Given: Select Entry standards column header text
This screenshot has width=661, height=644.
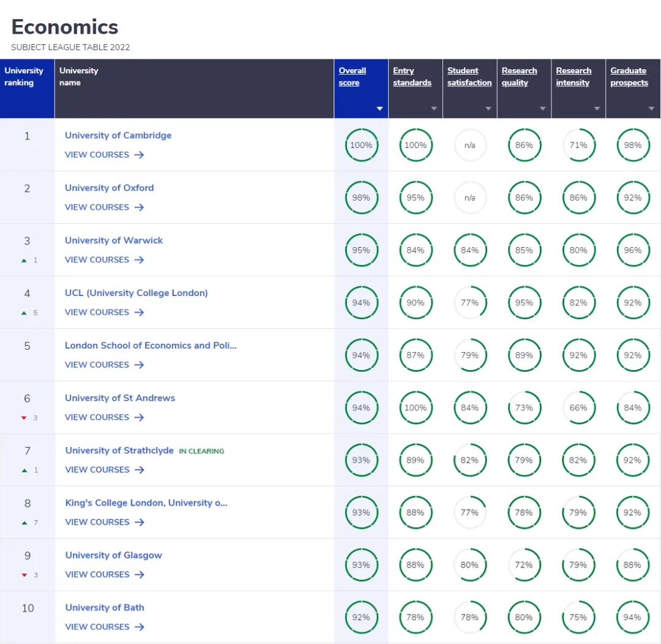Looking at the screenshot, I should [x=412, y=76].
